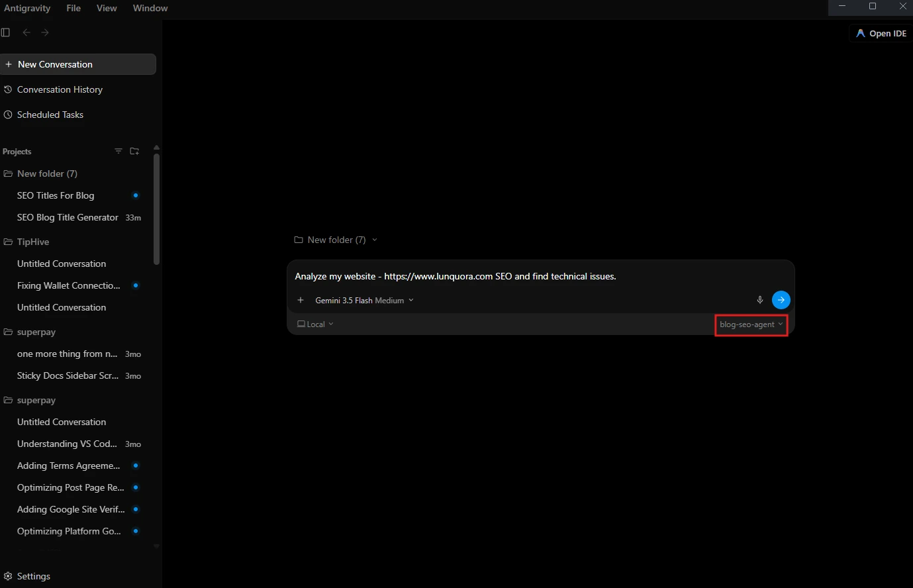Click the scrollbar down arrow in Projects
The height and width of the screenshot is (588, 913).
(157, 546)
